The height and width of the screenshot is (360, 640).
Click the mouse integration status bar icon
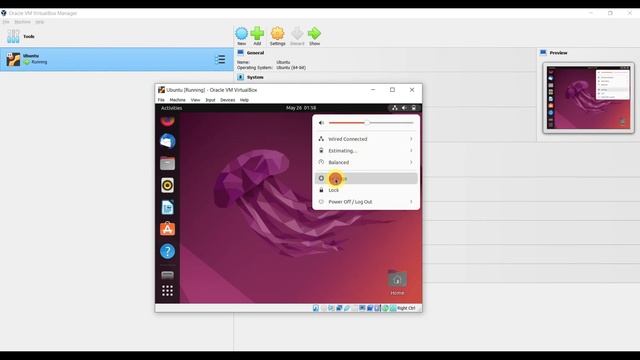(x=385, y=308)
